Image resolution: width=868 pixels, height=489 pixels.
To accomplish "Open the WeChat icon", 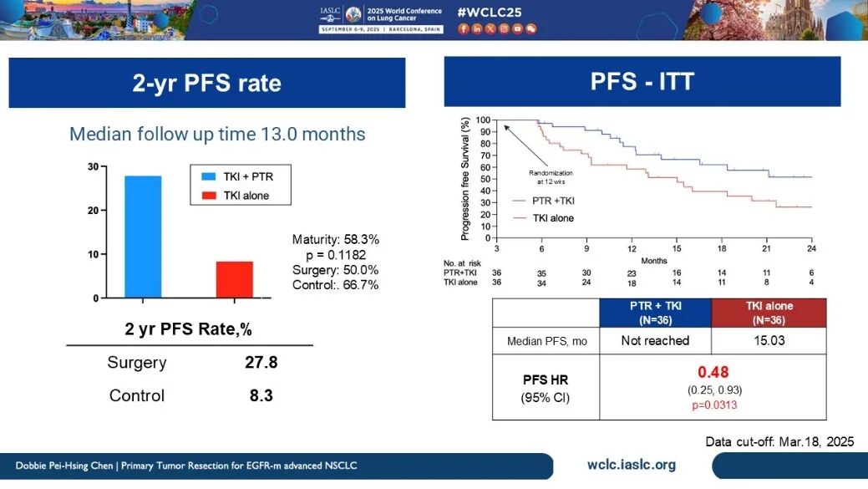I will (x=530, y=28).
